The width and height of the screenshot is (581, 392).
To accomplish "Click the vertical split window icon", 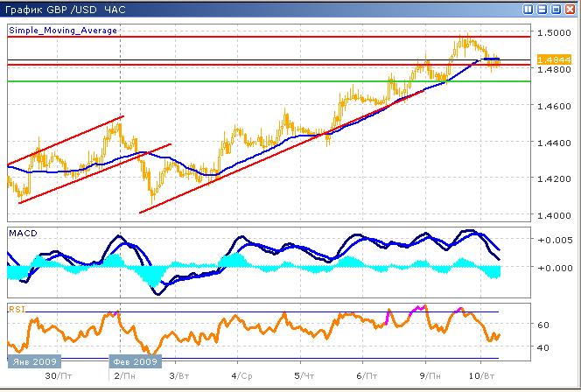I will (x=529, y=9).
